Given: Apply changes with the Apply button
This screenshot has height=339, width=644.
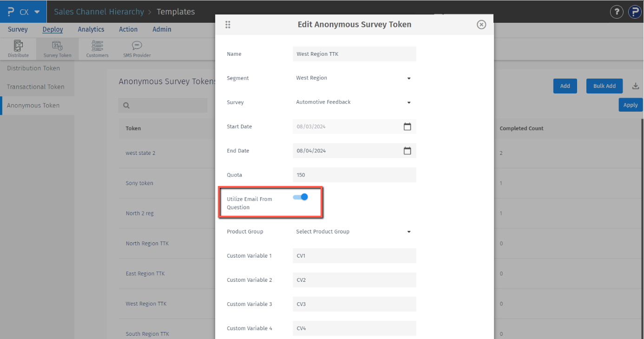Looking at the screenshot, I should [x=631, y=105].
